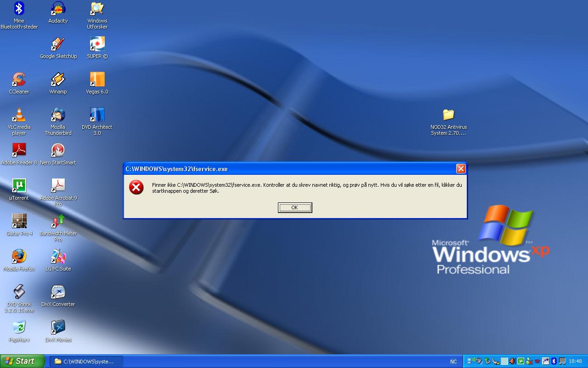Viewport: 588px width, 368px height.
Task: Click the green µTorrent tray icon
Action: click(521, 361)
